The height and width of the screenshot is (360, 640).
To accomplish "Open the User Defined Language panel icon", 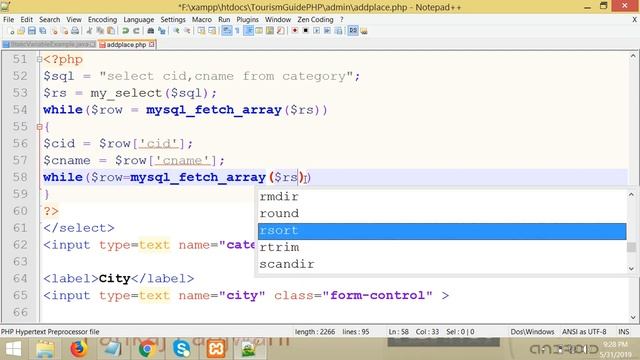I will coord(259,31).
